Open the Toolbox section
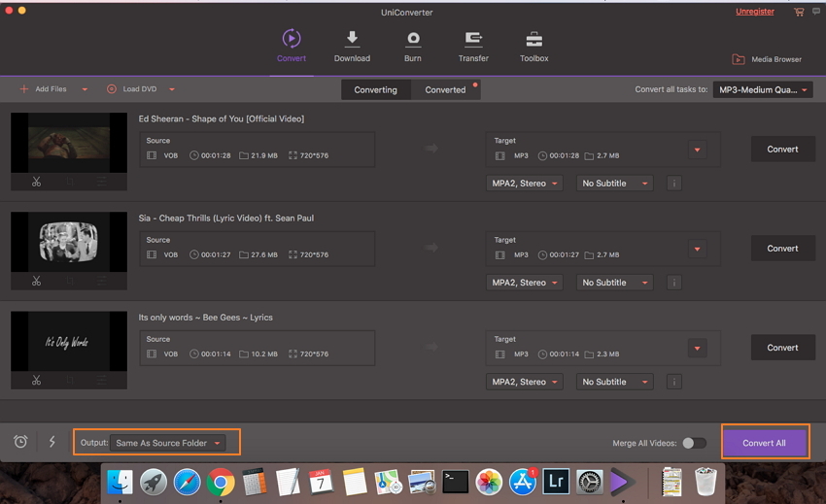This screenshot has height=504, width=826. pos(534,46)
